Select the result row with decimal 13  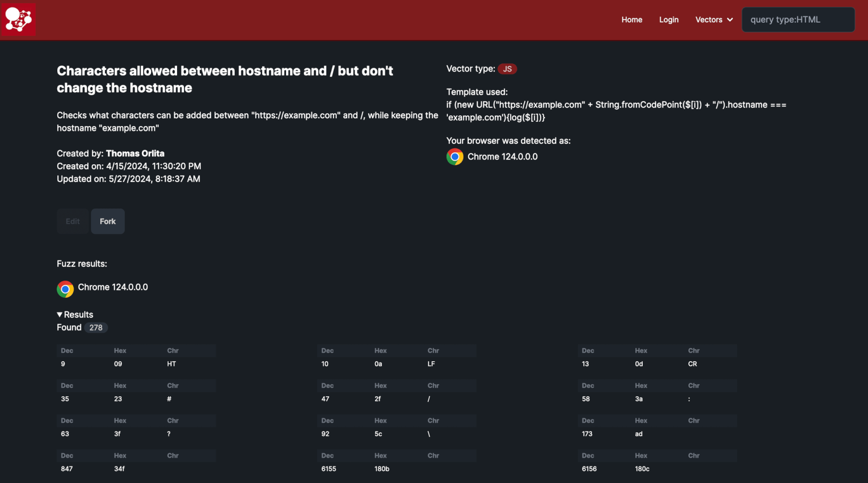point(657,364)
